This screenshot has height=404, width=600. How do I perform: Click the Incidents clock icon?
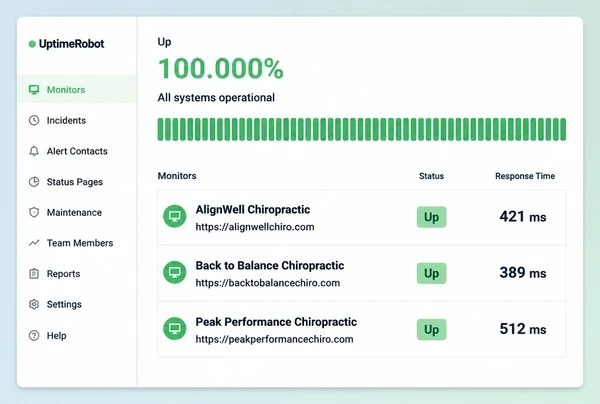34,121
